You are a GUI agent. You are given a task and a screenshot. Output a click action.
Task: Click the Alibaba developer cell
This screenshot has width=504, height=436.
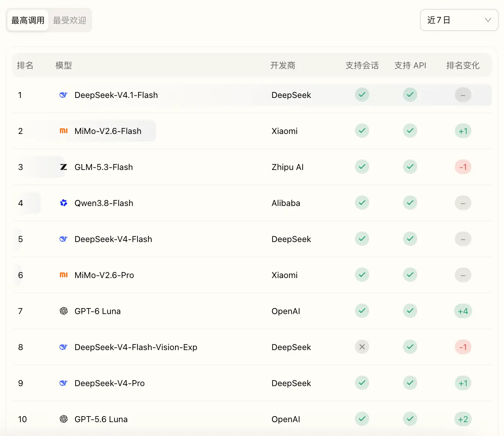pyautogui.click(x=286, y=203)
